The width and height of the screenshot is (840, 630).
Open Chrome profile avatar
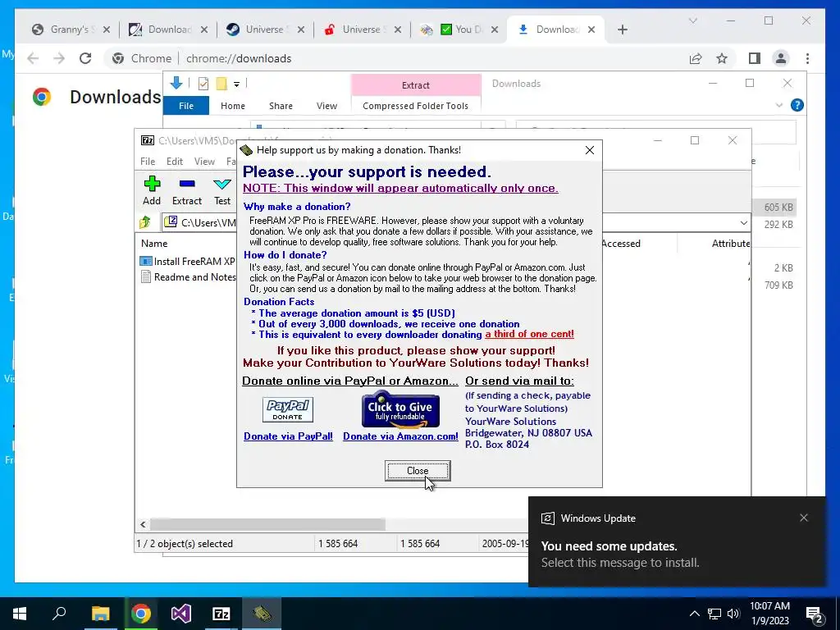tap(781, 58)
